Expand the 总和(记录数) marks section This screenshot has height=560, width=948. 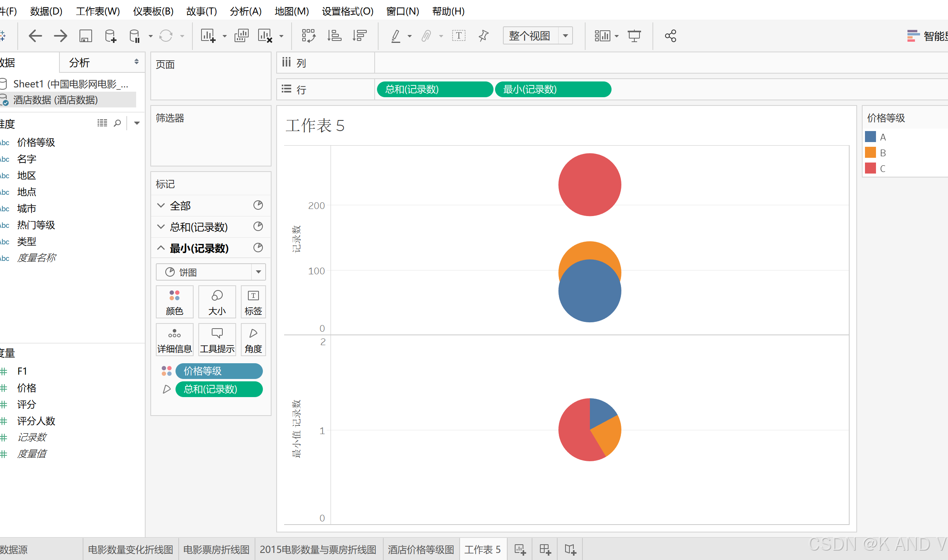(161, 227)
